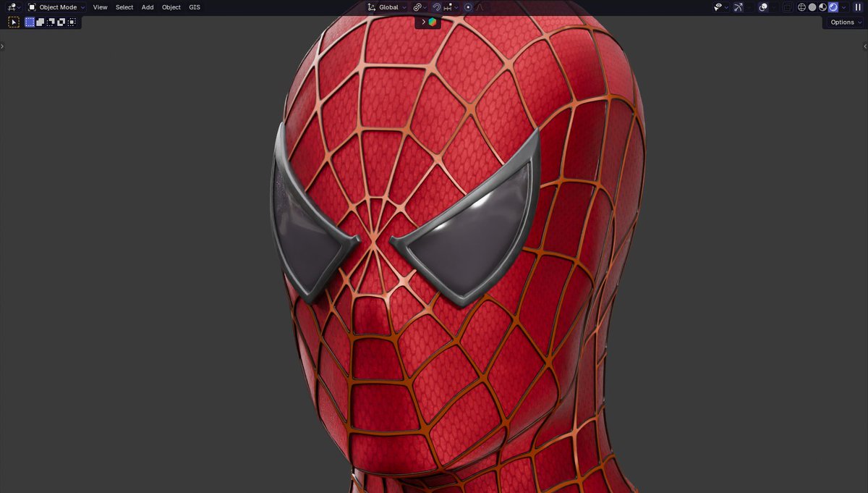The image size is (868, 493).
Task: Switch to material preview shading
Action: click(822, 7)
